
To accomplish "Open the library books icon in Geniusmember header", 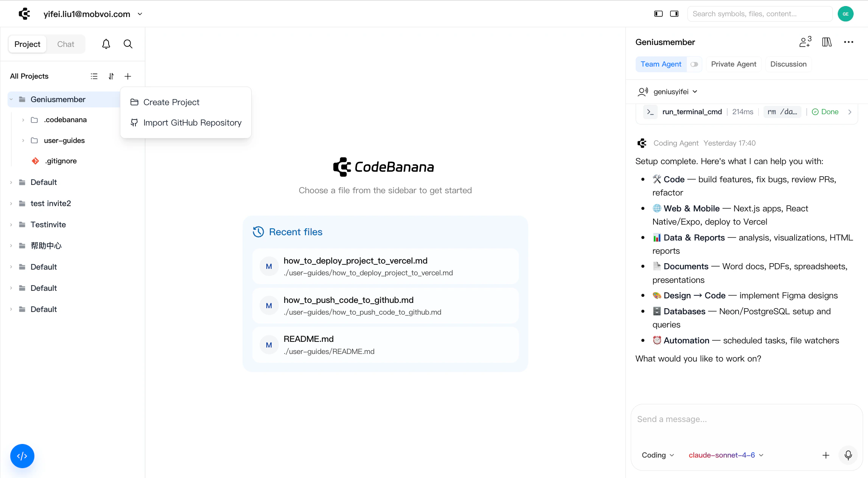I will pyautogui.click(x=827, y=42).
